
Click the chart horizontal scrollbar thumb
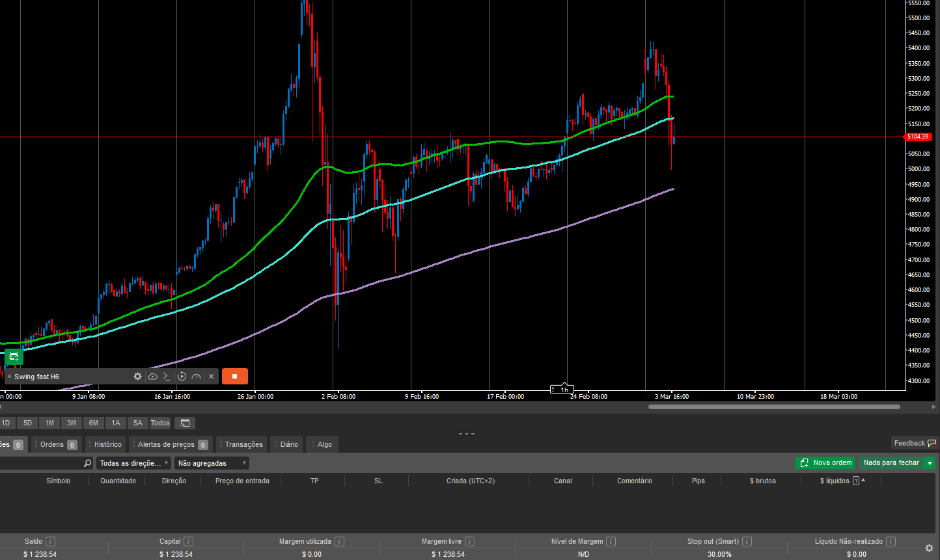pyautogui.click(x=774, y=407)
